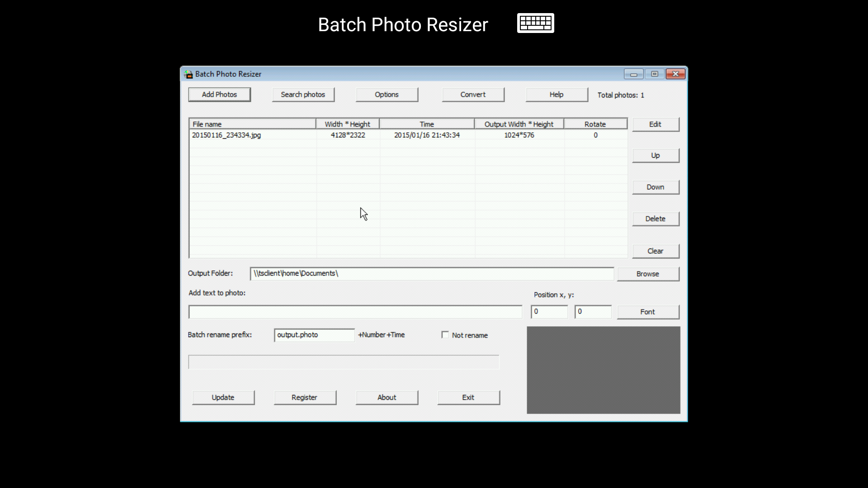
Task: Click the 1024*576 output size cell
Action: tap(519, 135)
